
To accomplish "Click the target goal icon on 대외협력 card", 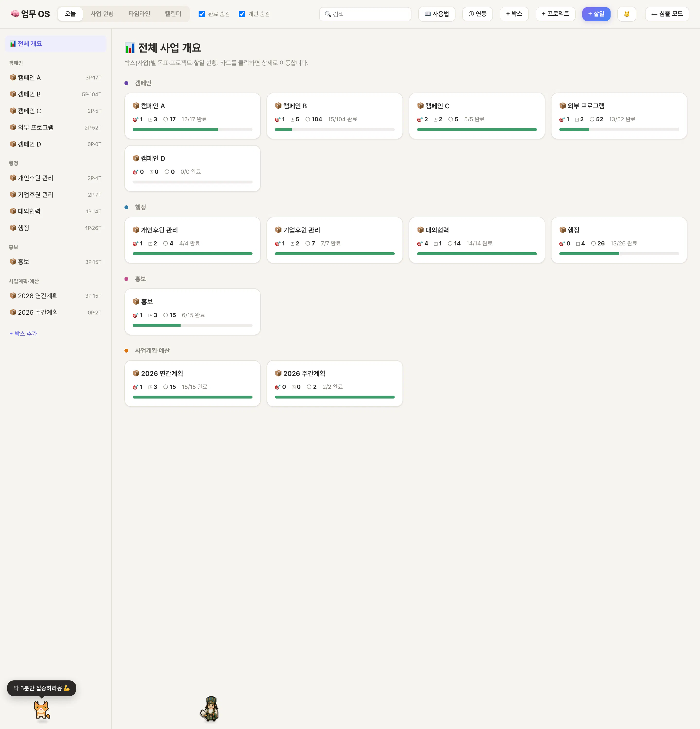I will pos(420,244).
